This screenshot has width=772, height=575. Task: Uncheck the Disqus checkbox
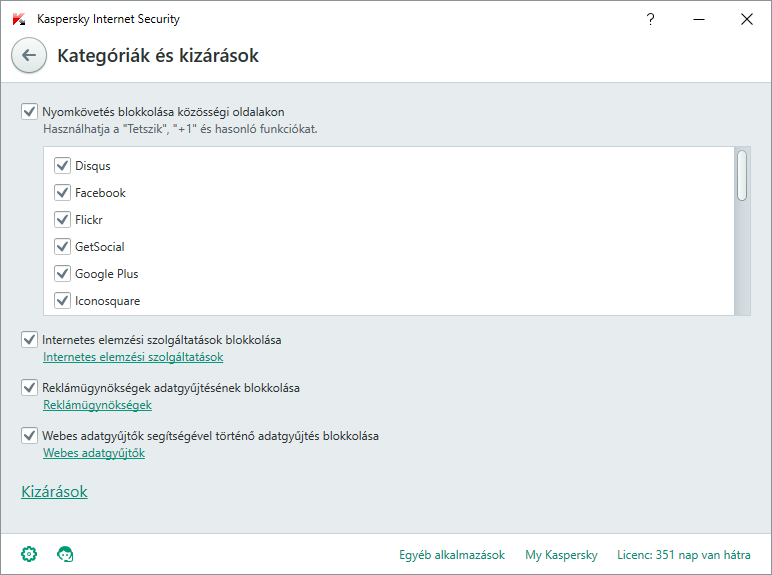pos(63,165)
